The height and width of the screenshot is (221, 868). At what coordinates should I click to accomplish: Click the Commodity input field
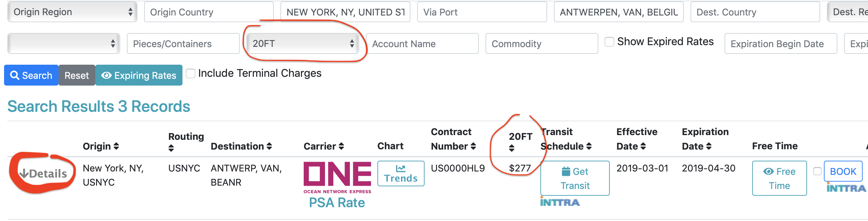(x=541, y=44)
